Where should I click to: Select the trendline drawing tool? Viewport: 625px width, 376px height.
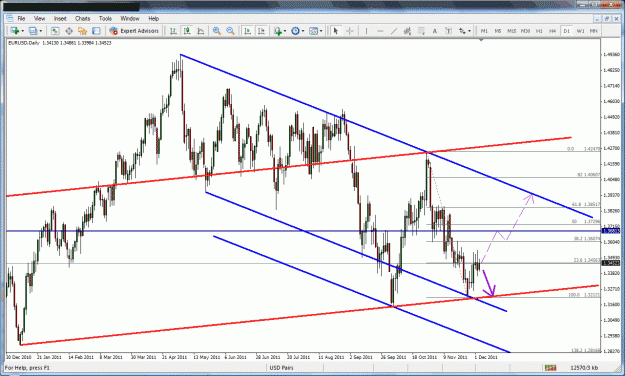[x=394, y=31]
